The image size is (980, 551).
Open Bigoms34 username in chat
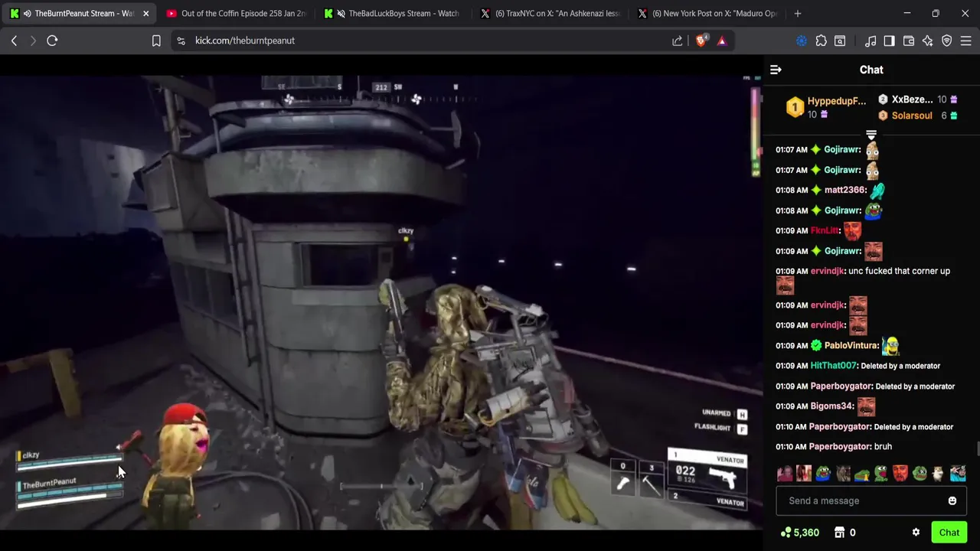(831, 406)
